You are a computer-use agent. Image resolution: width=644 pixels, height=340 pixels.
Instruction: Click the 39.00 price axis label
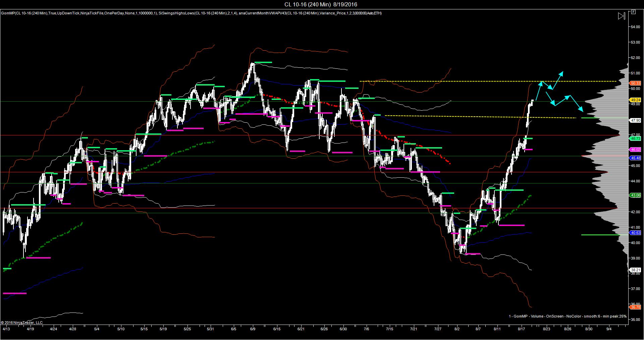(636, 258)
